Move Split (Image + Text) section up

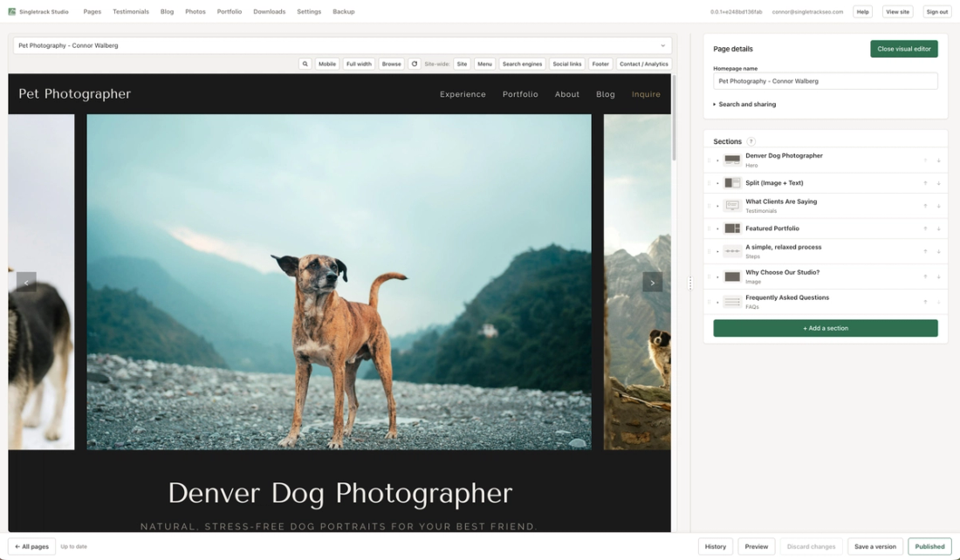point(925,183)
